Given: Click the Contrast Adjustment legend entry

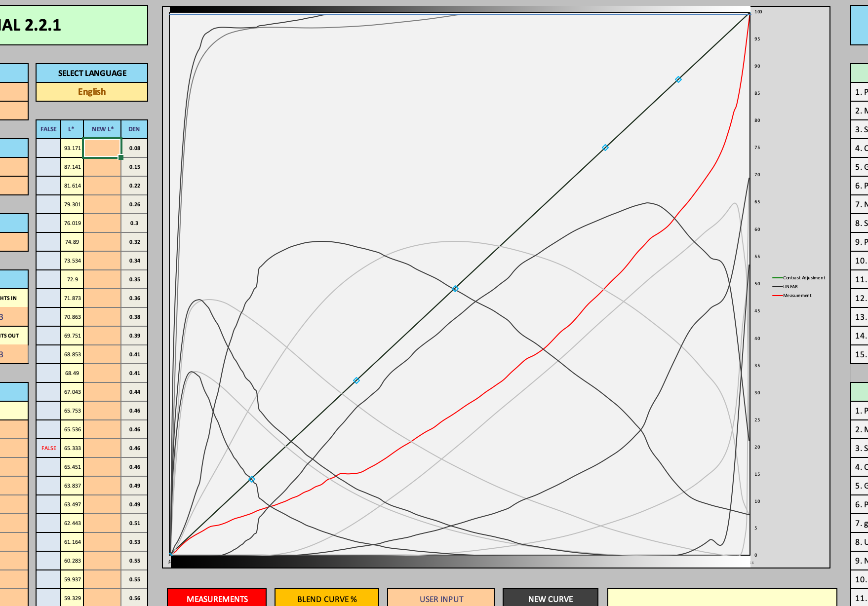Looking at the screenshot, I should pyautogui.click(x=803, y=278).
